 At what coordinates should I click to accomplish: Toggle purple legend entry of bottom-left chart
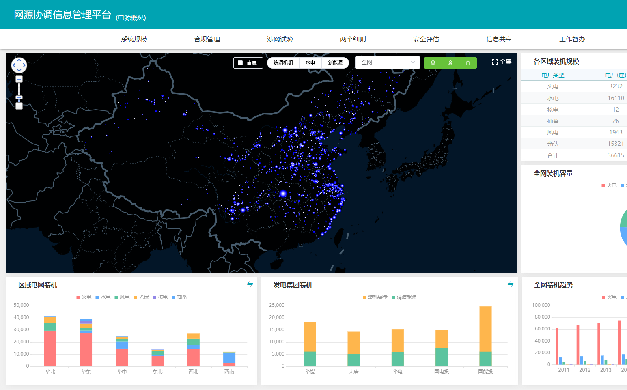[160, 297]
